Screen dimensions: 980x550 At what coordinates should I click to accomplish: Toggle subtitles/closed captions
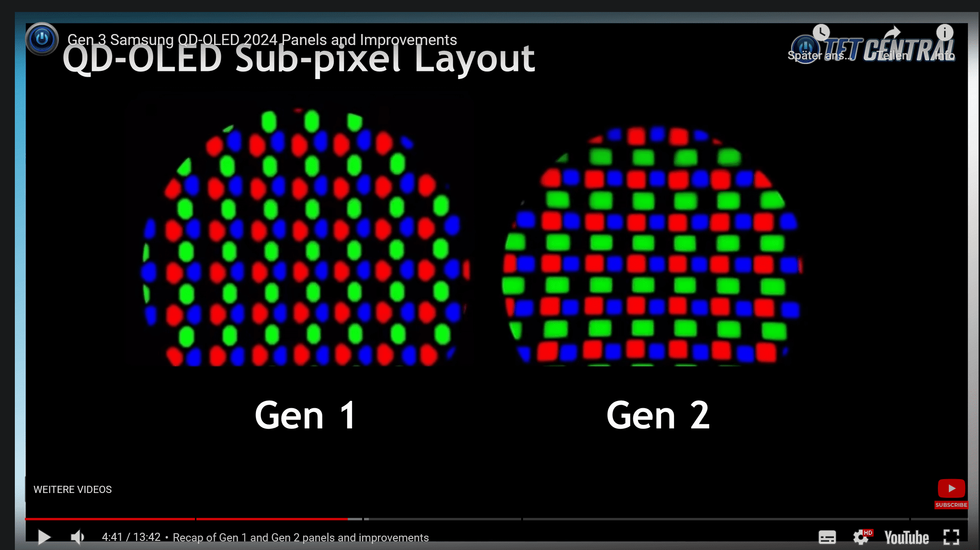click(827, 537)
